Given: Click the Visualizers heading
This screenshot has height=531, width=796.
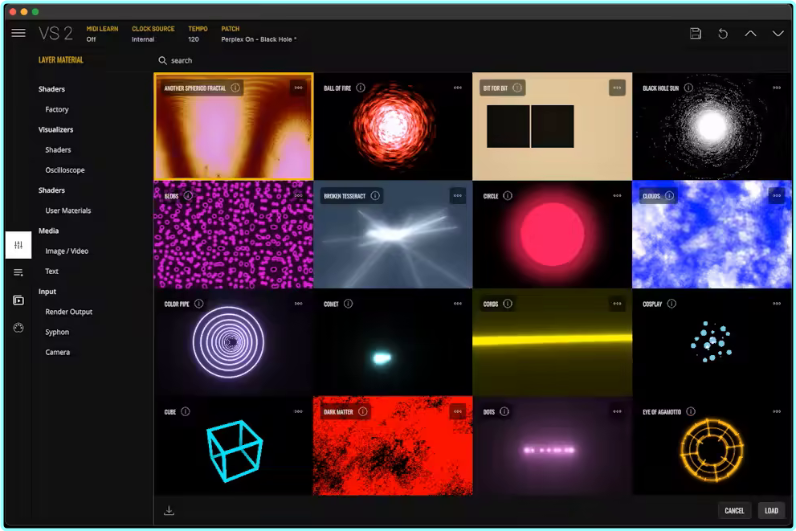Looking at the screenshot, I should pos(56,129).
